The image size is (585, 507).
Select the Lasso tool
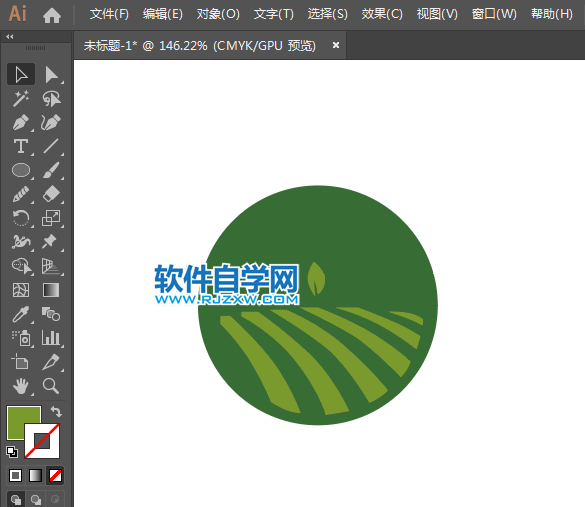[x=51, y=98]
